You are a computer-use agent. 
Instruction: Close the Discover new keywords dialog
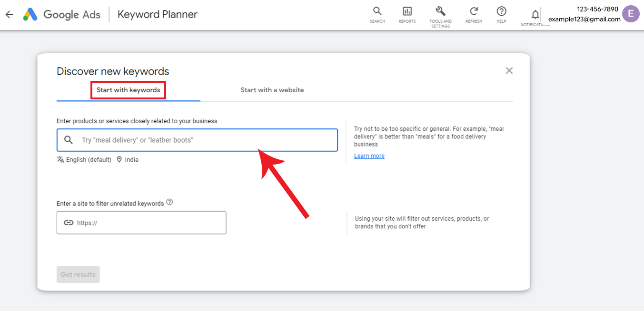(x=509, y=71)
